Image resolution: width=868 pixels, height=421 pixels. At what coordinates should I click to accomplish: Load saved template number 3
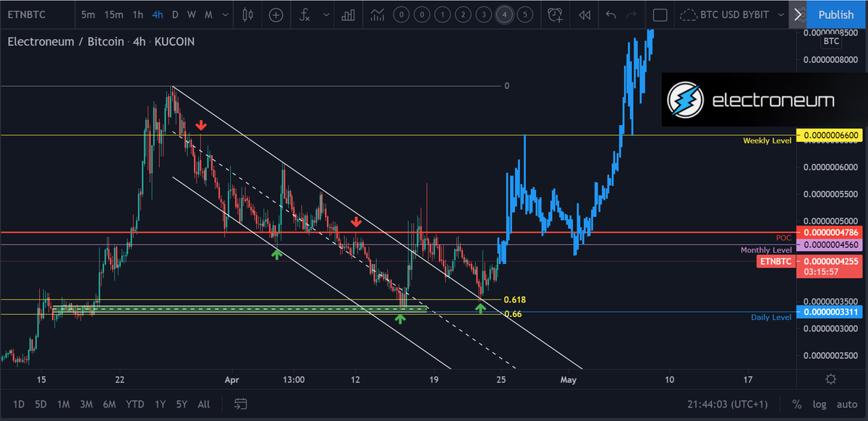click(484, 14)
